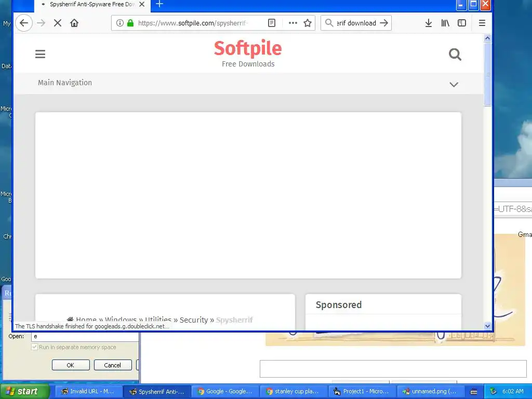Click the Main Navigation label
The image size is (532, 399).
(x=65, y=83)
